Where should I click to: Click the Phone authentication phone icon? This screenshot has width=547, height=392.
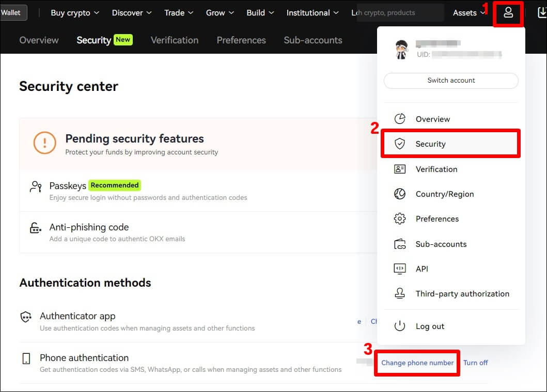tap(26, 358)
